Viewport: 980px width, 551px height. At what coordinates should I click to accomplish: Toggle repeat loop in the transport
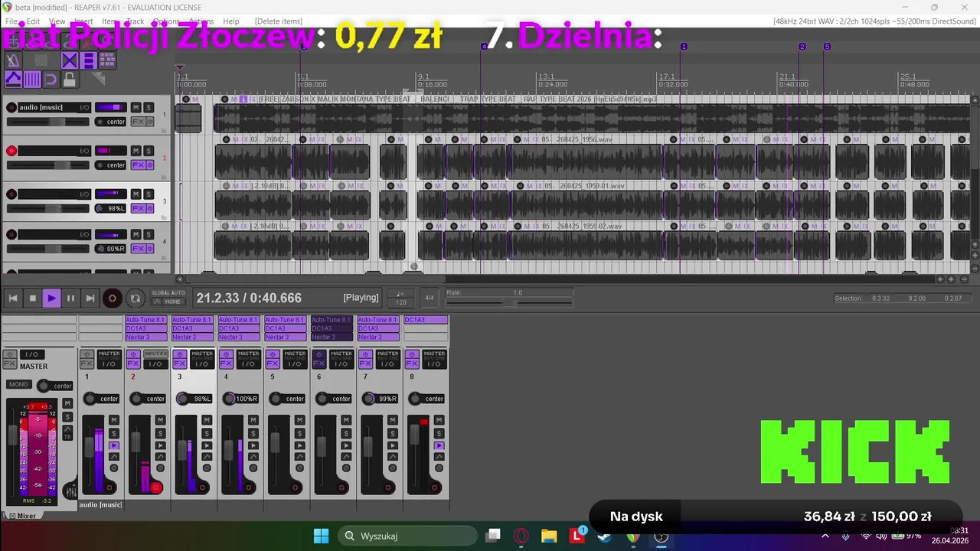135,298
